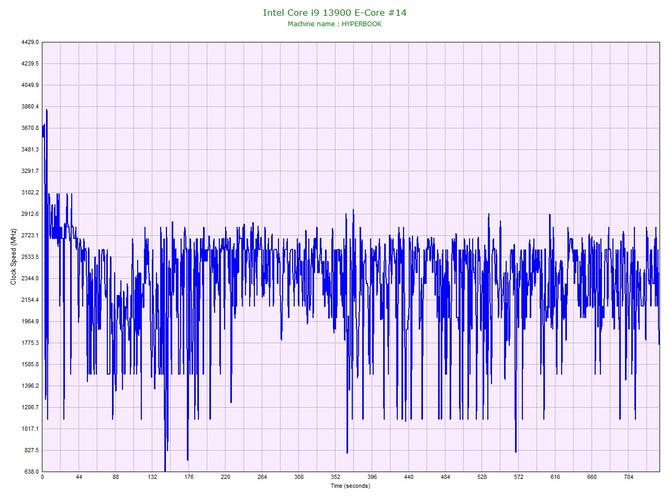
Task: Click the 1964.9 y-axis value
Action: [x=30, y=321]
